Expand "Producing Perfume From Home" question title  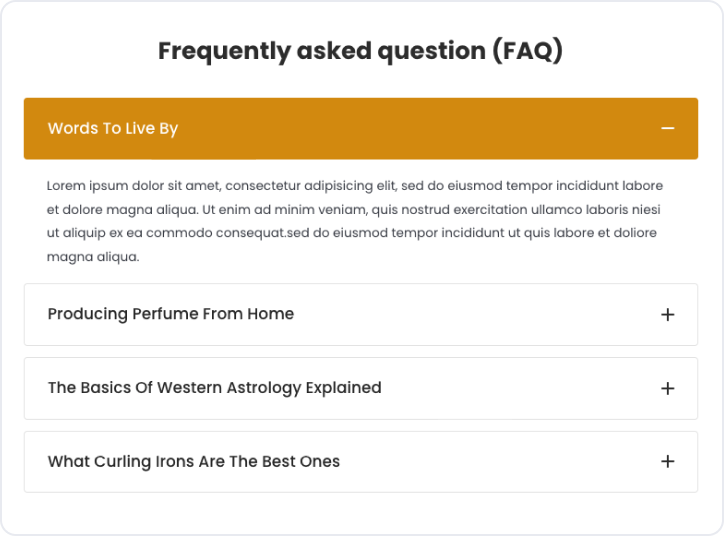pos(171,314)
